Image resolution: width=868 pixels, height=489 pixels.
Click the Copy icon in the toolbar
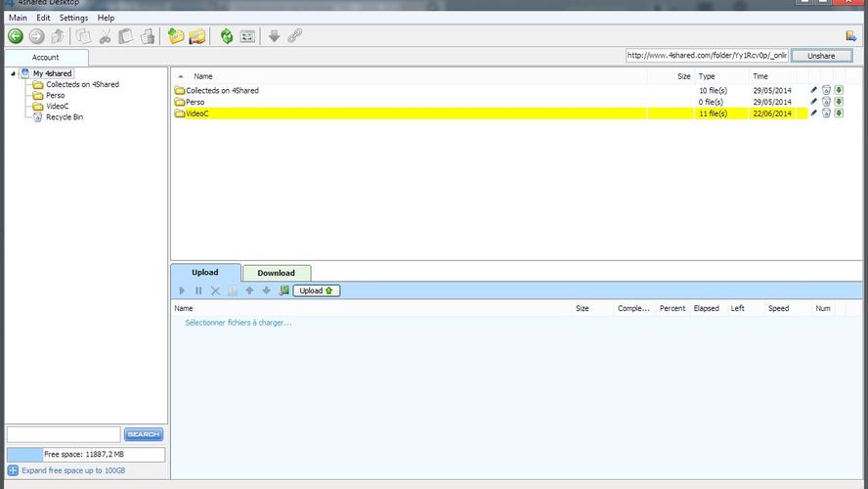point(84,36)
